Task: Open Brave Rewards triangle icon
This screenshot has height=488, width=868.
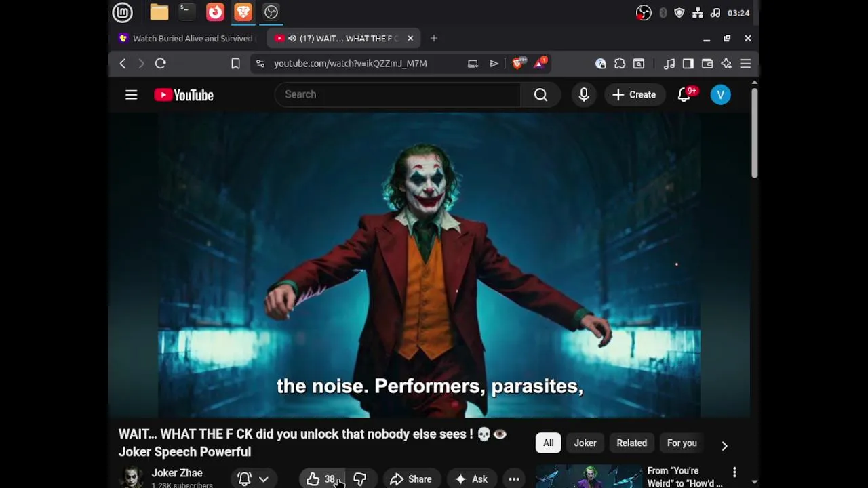Action: coord(540,63)
